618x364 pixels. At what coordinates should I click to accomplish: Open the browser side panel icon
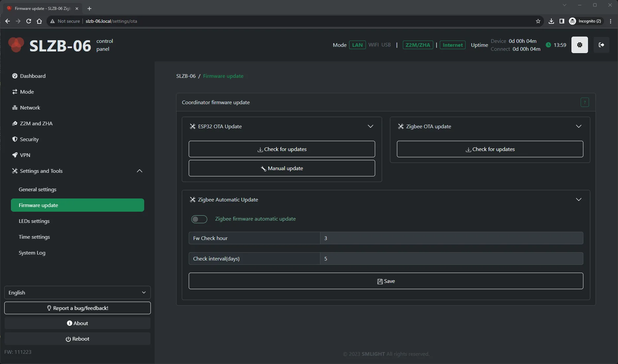562,21
